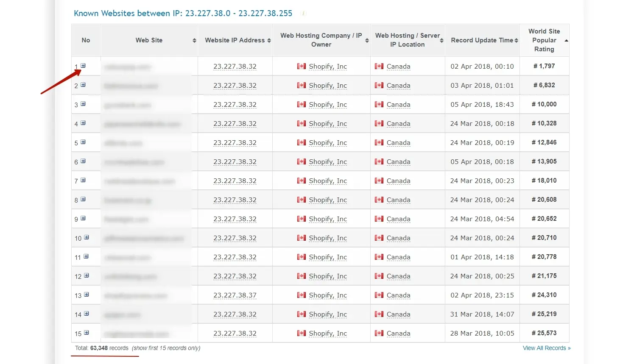The width and height of the screenshot is (634, 364).
Task: Click Canada location link in row 2
Action: pos(398,86)
